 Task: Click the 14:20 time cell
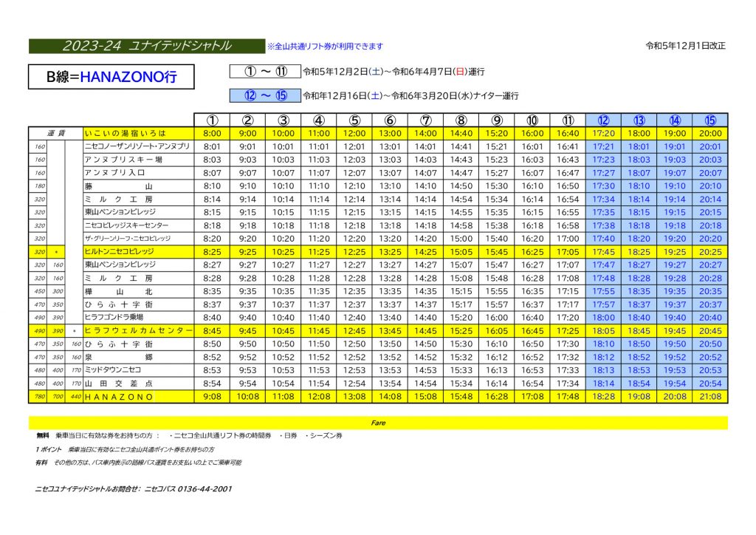(425, 239)
